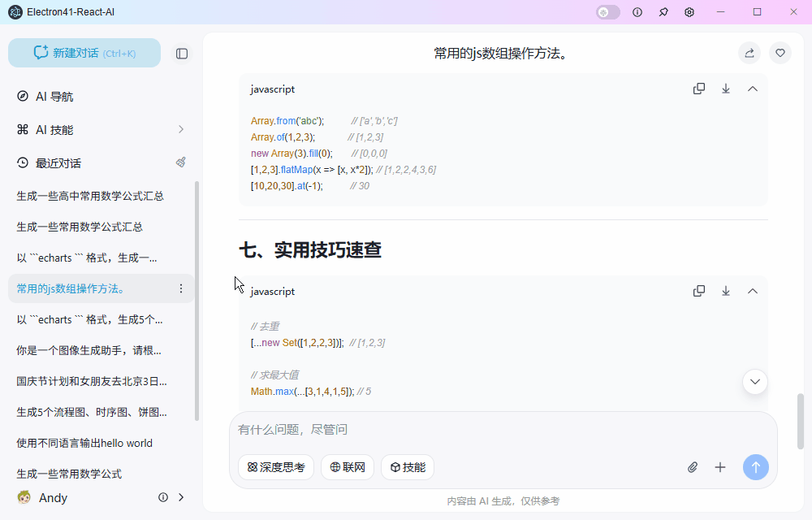Click code comment // 去重
Viewport: 812px width, 520px height.
tap(266, 327)
